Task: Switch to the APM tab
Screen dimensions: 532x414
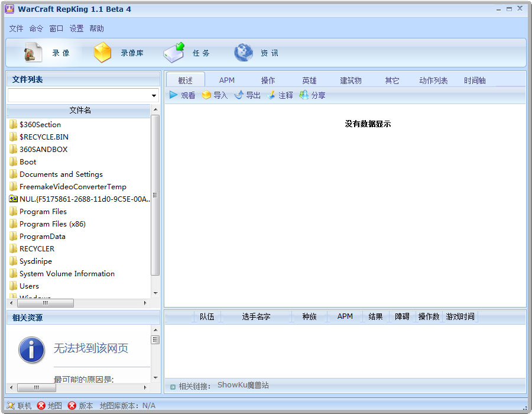Action: 227,80
